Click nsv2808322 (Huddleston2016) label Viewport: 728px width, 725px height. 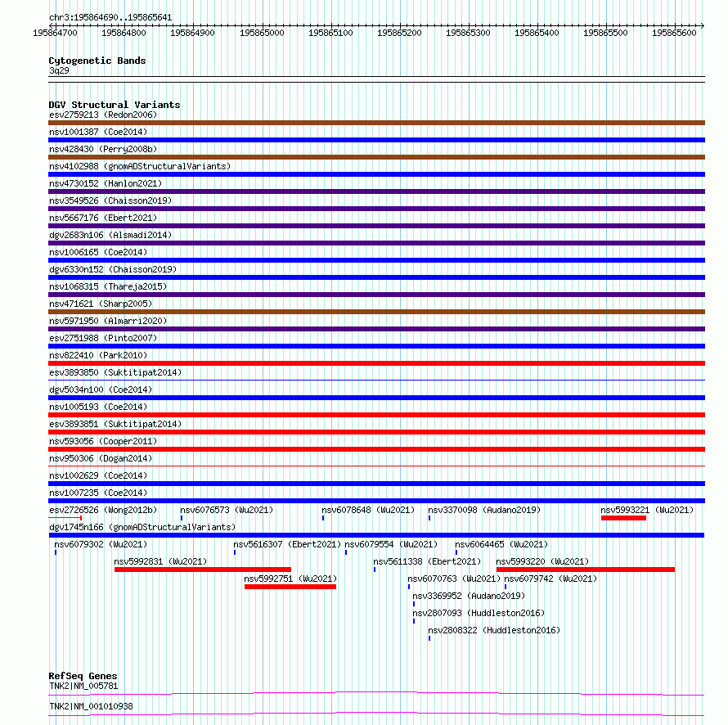click(x=494, y=630)
